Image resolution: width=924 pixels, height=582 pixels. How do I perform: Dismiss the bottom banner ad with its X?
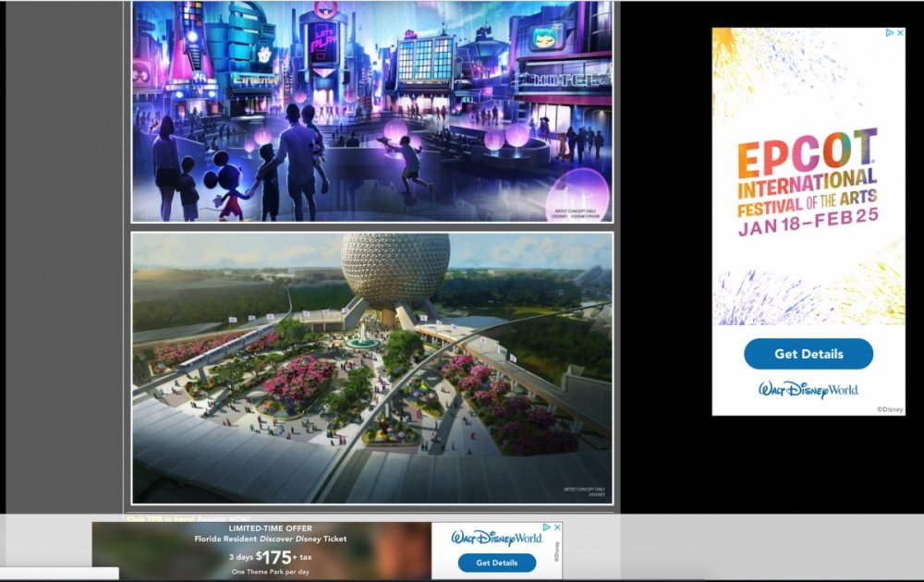point(556,527)
